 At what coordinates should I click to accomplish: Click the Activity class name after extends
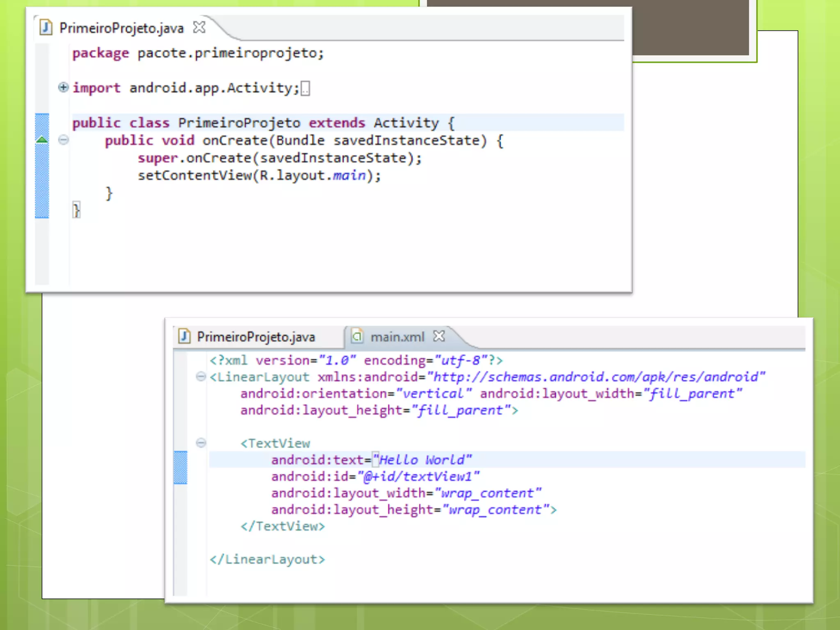pyautogui.click(x=406, y=123)
